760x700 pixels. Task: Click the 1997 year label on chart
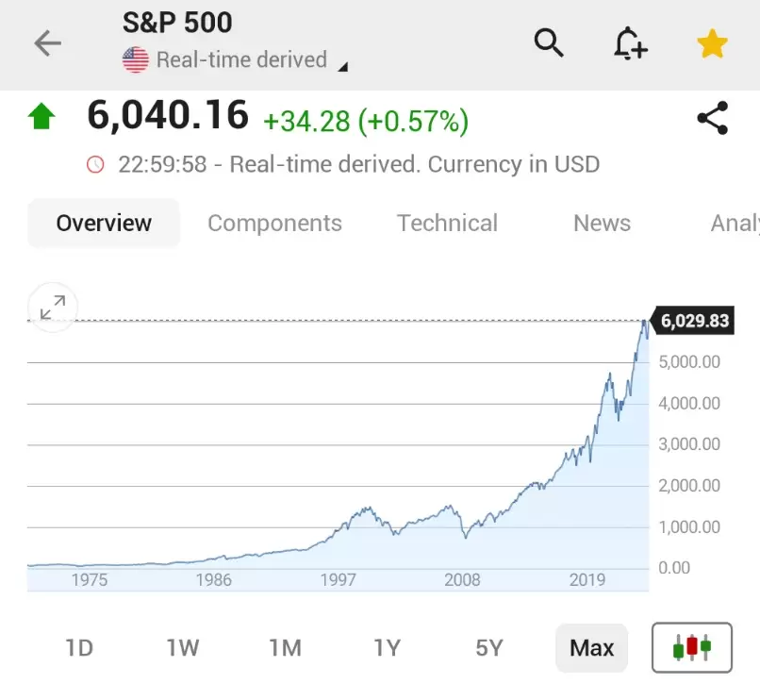pyautogui.click(x=339, y=579)
